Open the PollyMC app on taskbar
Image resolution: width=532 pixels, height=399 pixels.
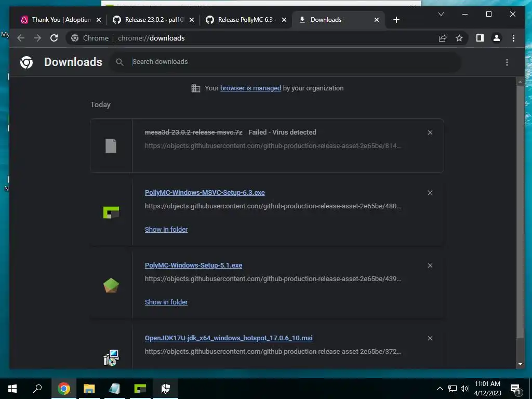click(x=140, y=389)
